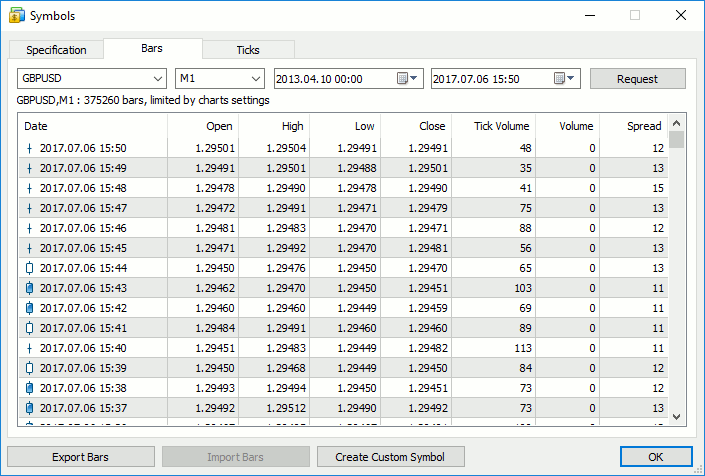705x476 pixels.
Task: Select the Bars tab
Action: coord(152,48)
